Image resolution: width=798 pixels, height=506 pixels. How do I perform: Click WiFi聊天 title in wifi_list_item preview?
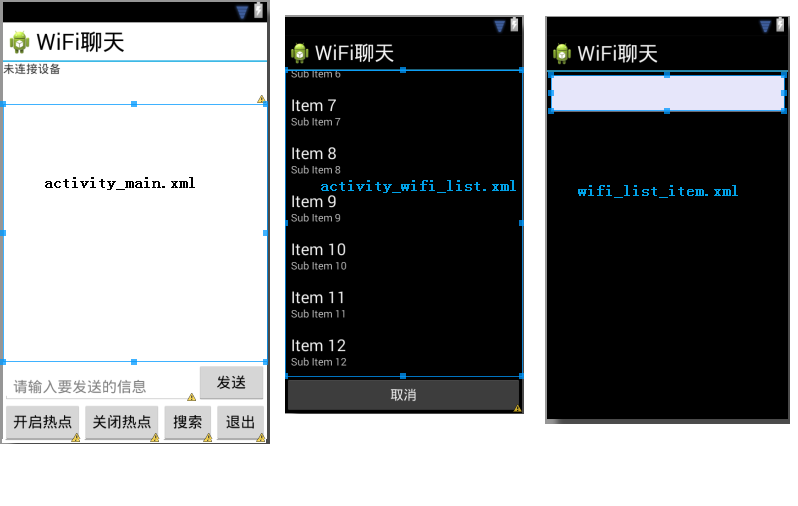(618, 54)
